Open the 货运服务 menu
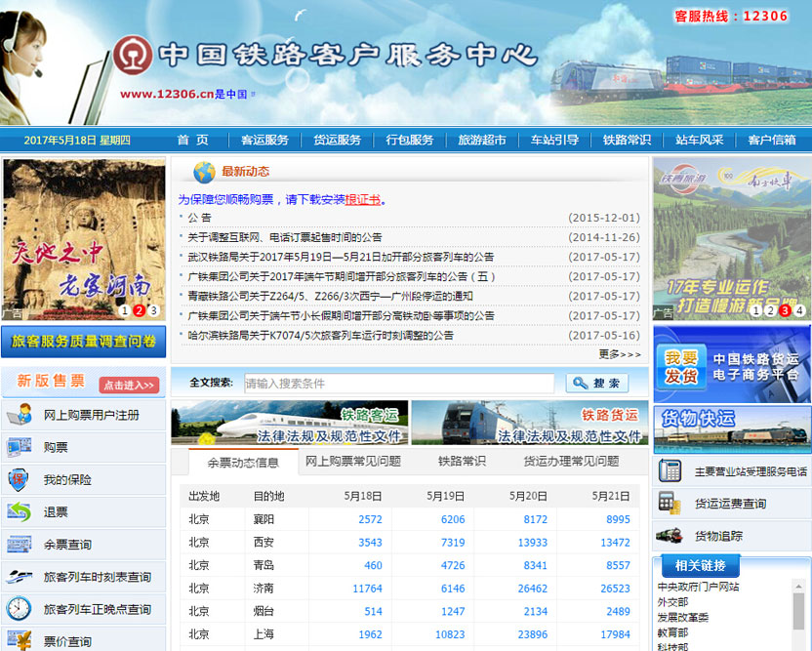The image size is (812, 651). (x=337, y=140)
